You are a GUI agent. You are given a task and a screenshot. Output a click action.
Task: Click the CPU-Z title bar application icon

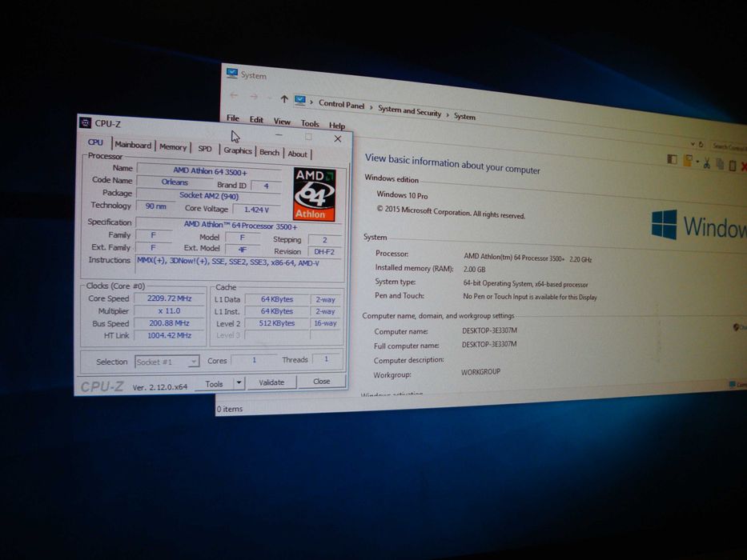tap(86, 123)
